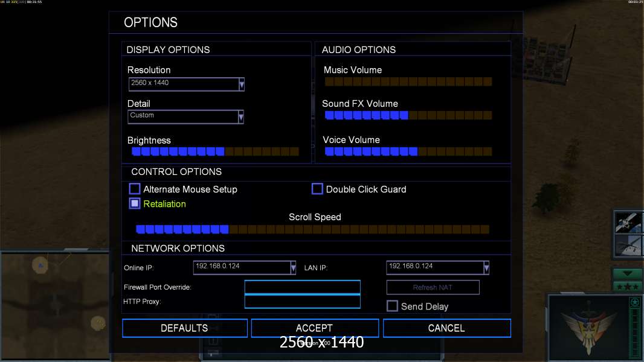Tick the Send Delay checkbox
The height and width of the screenshot is (362, 644).
(x=392, y=306)
